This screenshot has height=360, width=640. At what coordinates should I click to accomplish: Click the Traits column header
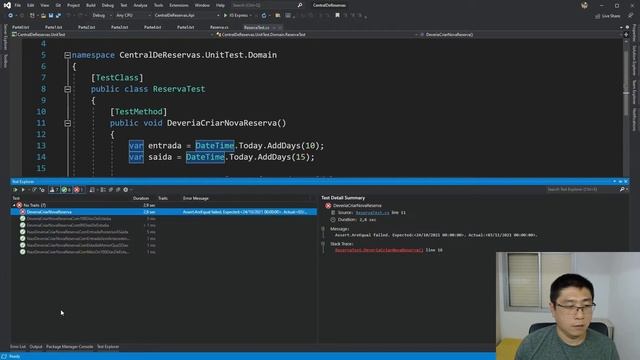(163, 198)
